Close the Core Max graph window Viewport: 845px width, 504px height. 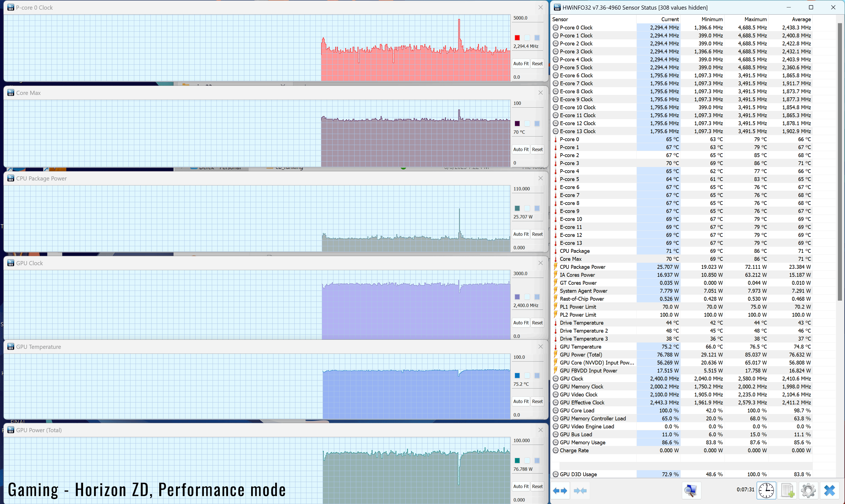[x=541, y=93]
